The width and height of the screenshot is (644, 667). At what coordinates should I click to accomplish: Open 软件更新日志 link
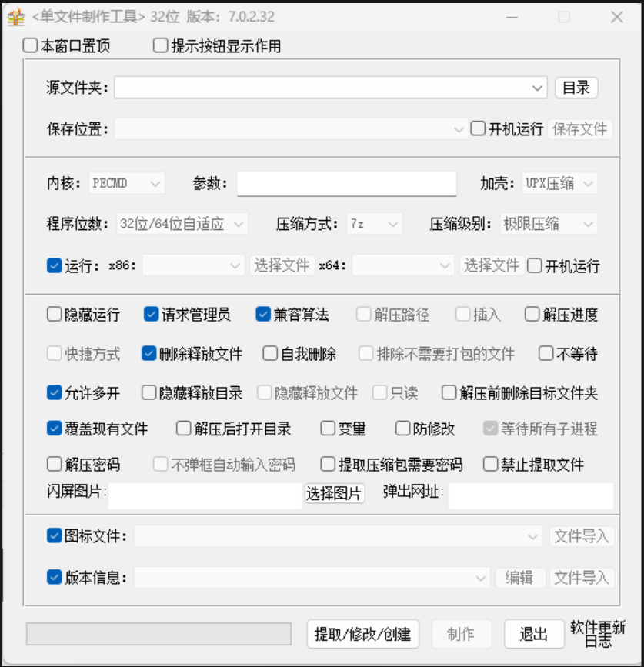597,634
